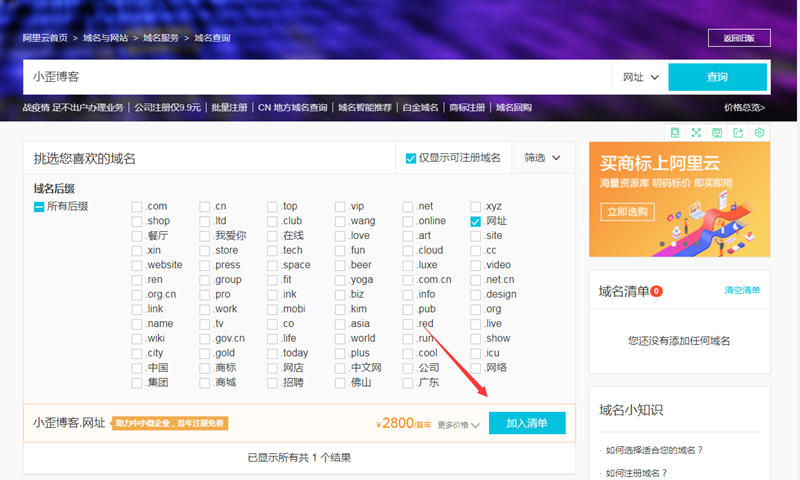
Task: Open the 网址 suffix dropdown in search bar
Action: click(640, 77)
